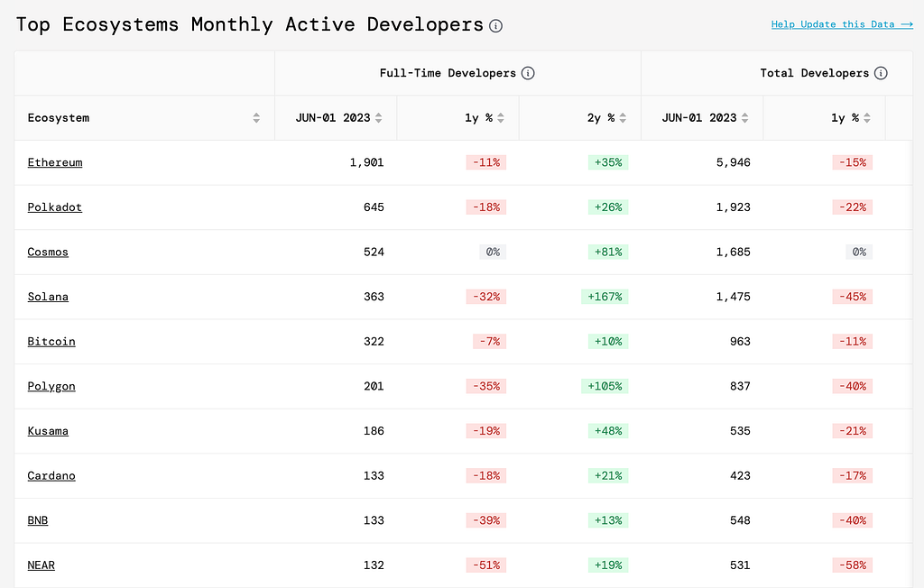This screenshot has width=924, height=588.
Task: Select the Ecosystem column header text
Action: 59,118
